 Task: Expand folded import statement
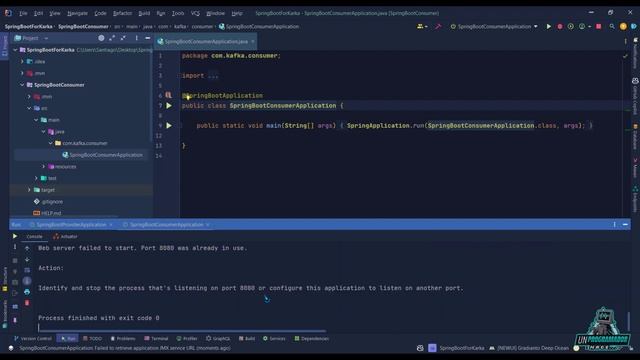click(x=213, y=76)
